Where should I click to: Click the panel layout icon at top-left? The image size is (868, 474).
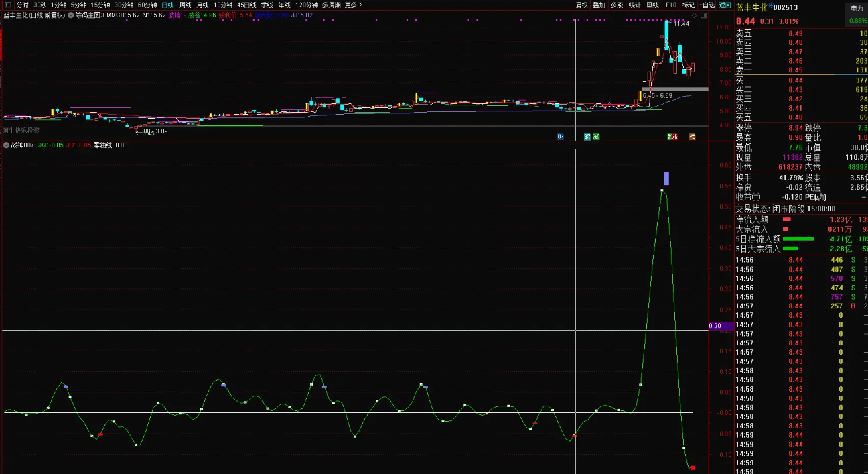coord(7,5)
